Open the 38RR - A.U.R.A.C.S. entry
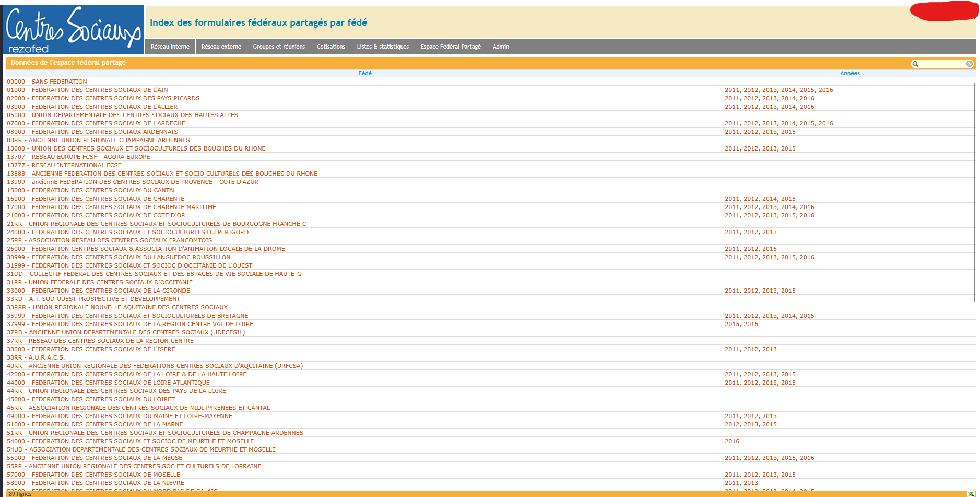980x497 pixels. (36, 357)
